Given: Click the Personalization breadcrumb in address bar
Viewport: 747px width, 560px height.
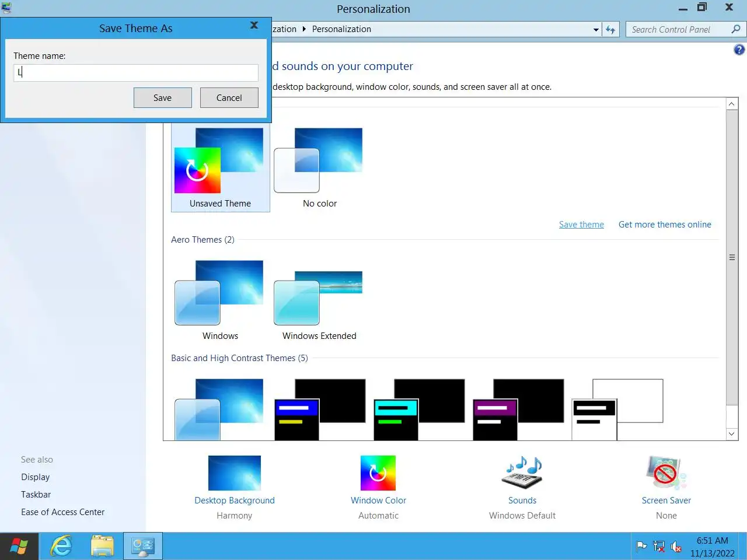Looking at the screenshot, I should (341, 29).
